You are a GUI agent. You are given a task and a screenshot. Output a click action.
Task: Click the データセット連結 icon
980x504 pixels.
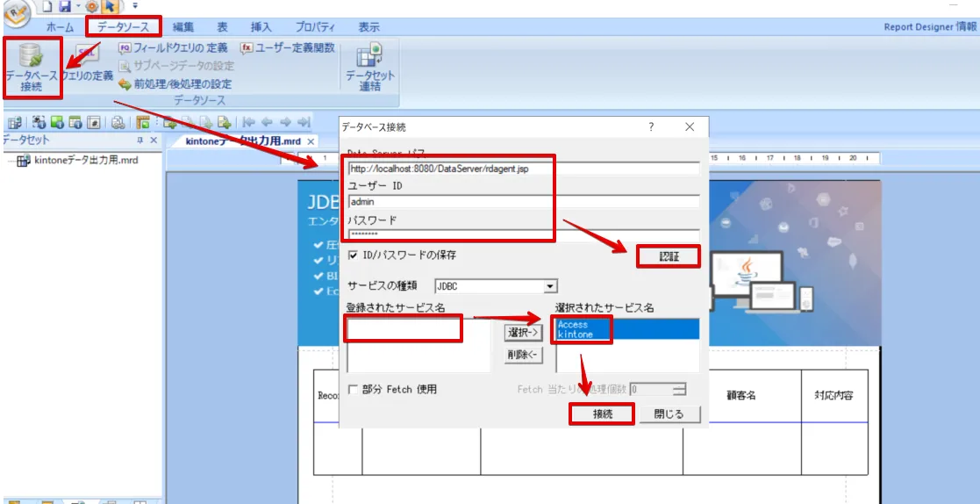pos(369,65)
